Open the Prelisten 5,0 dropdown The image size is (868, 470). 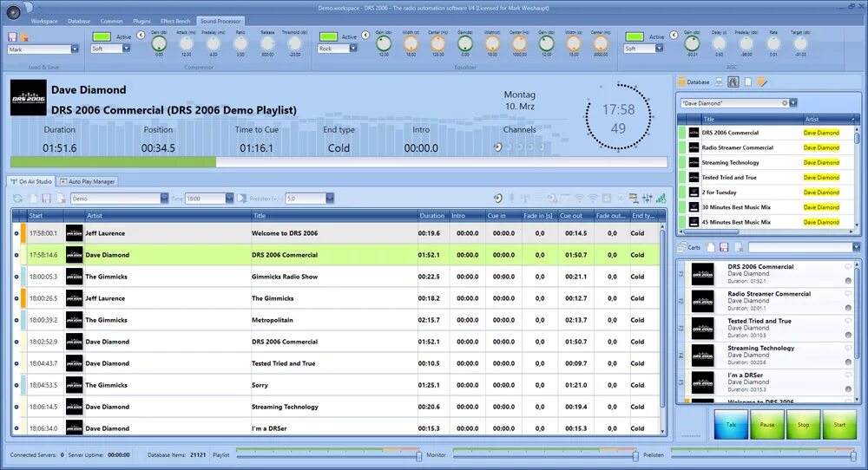coord(330,199)
